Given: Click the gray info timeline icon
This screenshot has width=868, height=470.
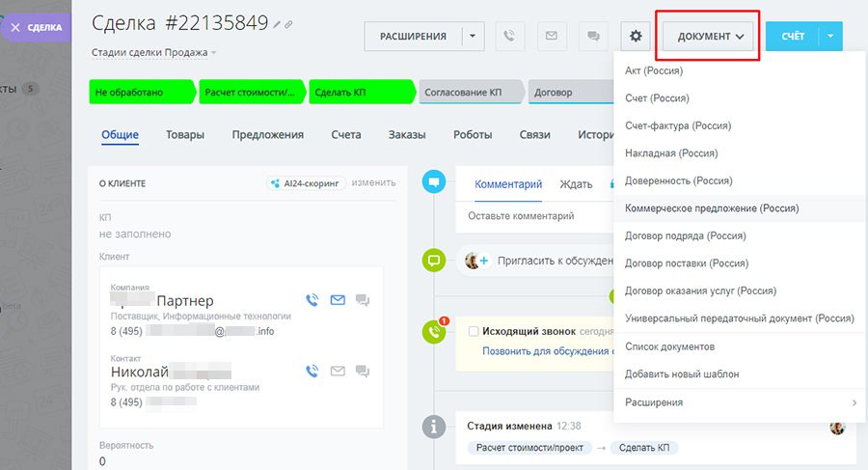Looking at the screenshot, I should [x=434, y=427].
